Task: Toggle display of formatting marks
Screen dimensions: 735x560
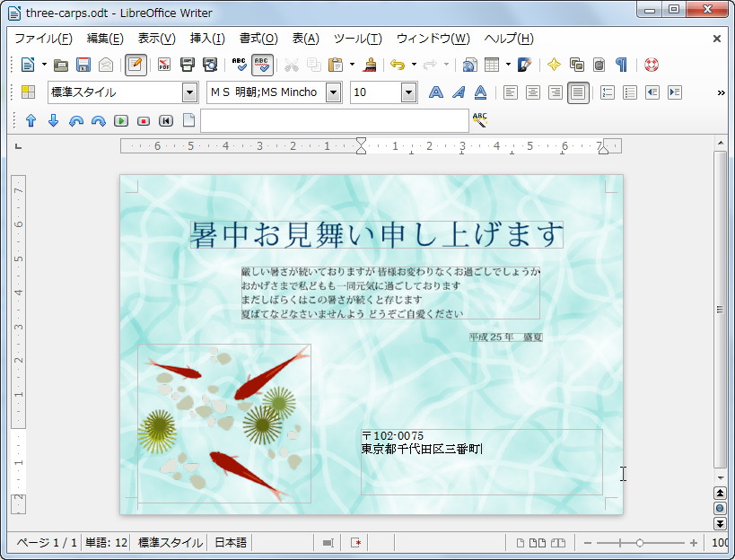Action: point(621,65)
